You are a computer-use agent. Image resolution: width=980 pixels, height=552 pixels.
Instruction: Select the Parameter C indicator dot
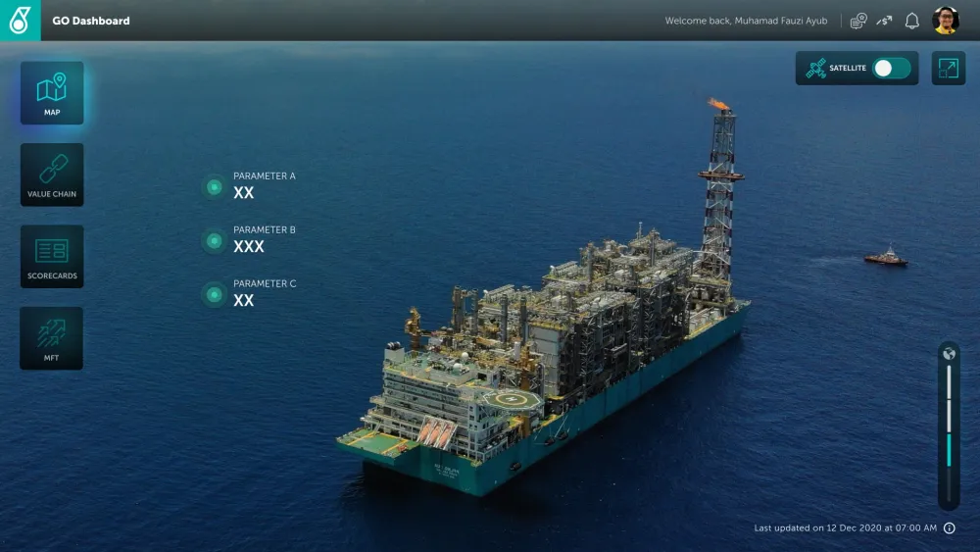coord(213,294)
